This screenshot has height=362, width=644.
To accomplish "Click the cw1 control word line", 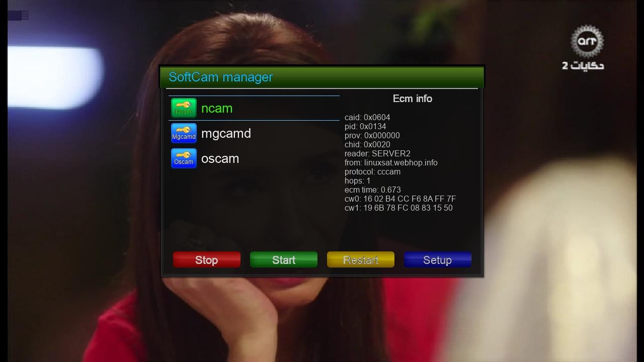I will tap(398, 208).
